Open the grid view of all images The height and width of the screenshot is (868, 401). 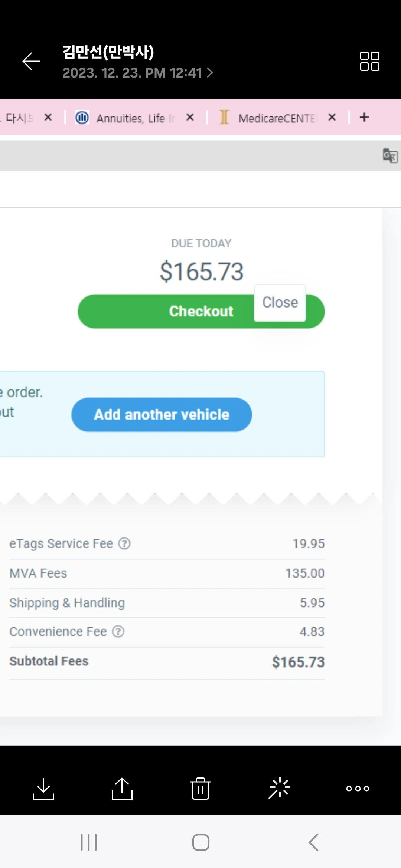[369, 61]
